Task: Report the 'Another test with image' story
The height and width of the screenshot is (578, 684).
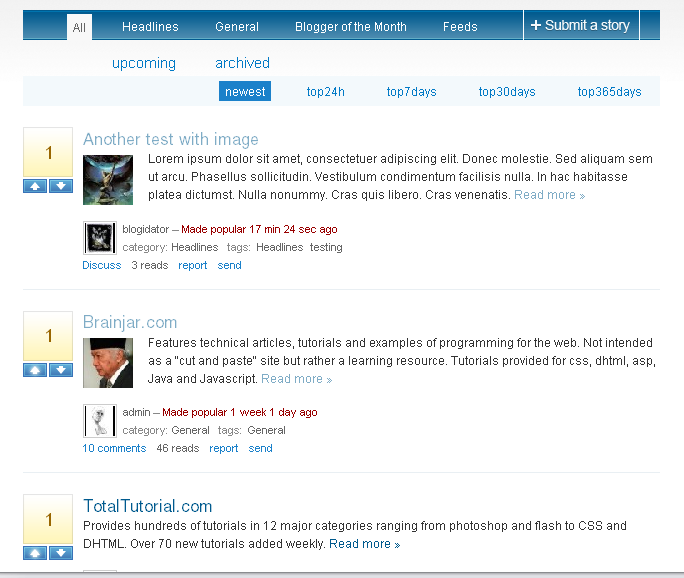Action: (x=192, y=265)
